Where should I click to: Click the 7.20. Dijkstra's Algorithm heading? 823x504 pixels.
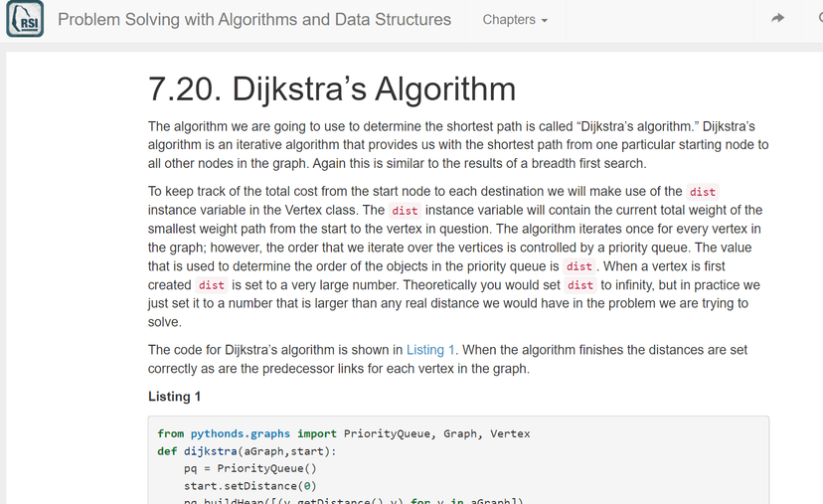click(332, 88)
